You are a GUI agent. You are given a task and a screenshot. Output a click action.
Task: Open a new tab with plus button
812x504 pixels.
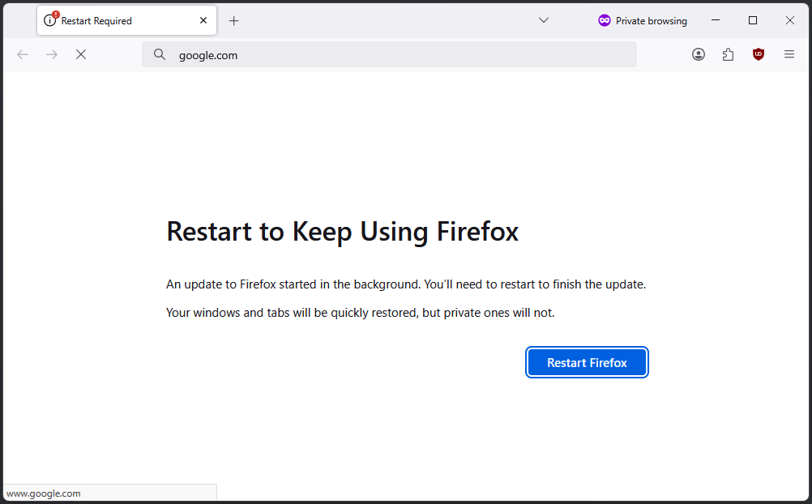click(234, 20)
